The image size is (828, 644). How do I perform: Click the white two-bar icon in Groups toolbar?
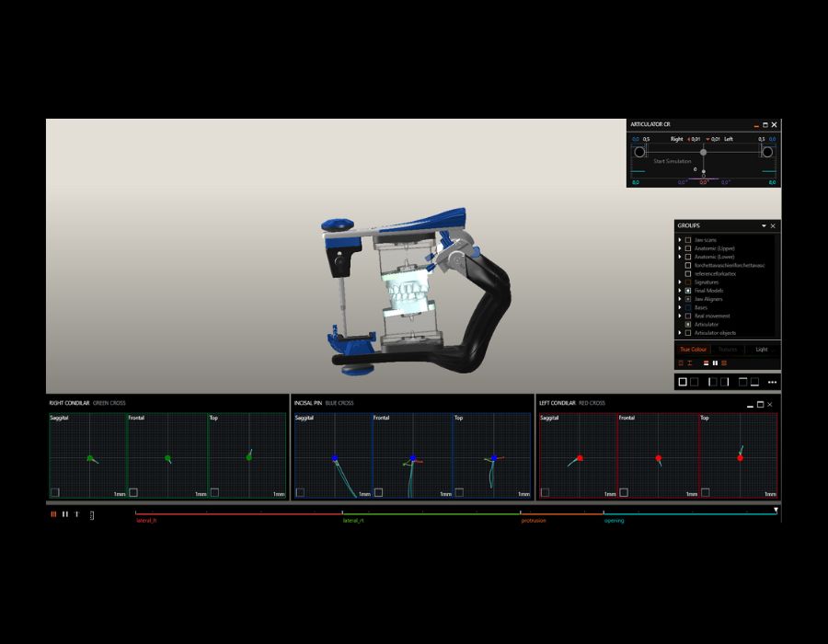(715, 362)
